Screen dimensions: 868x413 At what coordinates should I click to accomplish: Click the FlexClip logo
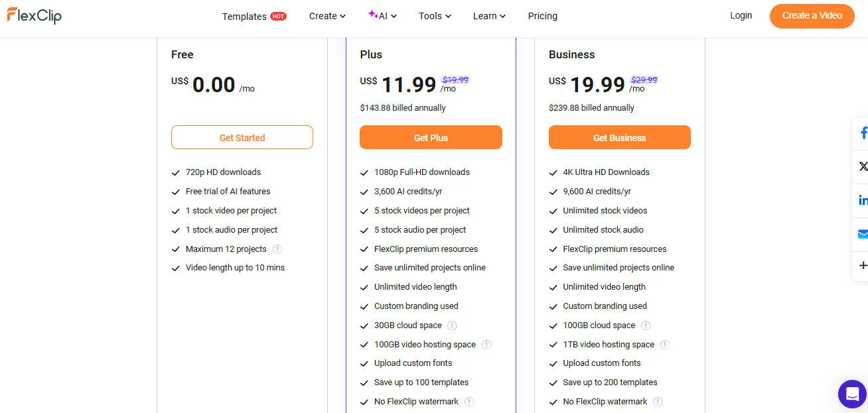tap(34, 15)
